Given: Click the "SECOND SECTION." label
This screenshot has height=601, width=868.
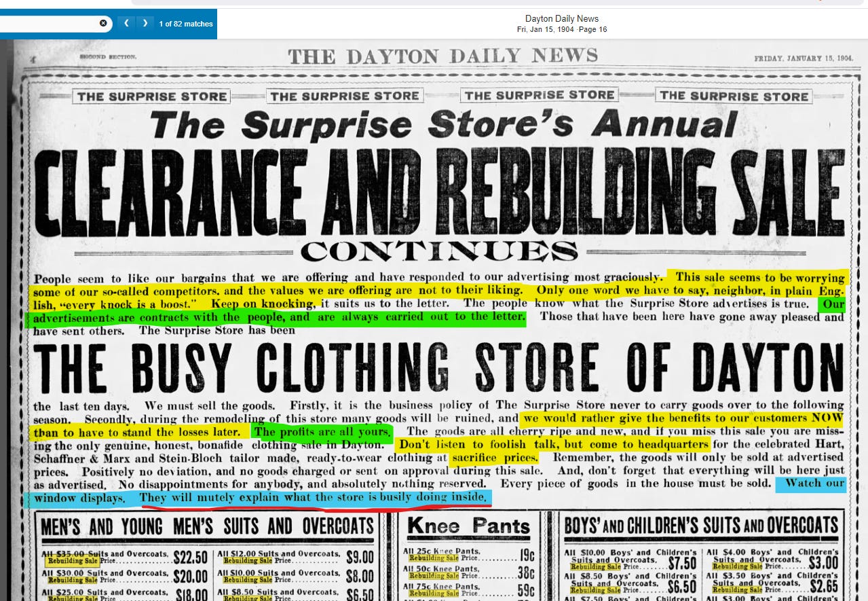Looking at the screenshot, I should click(108, 57).
